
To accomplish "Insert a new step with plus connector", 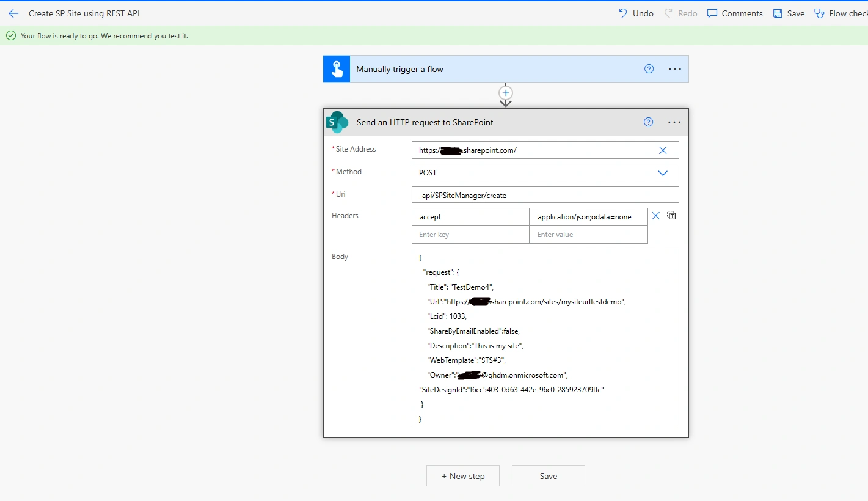I will 506,93.
